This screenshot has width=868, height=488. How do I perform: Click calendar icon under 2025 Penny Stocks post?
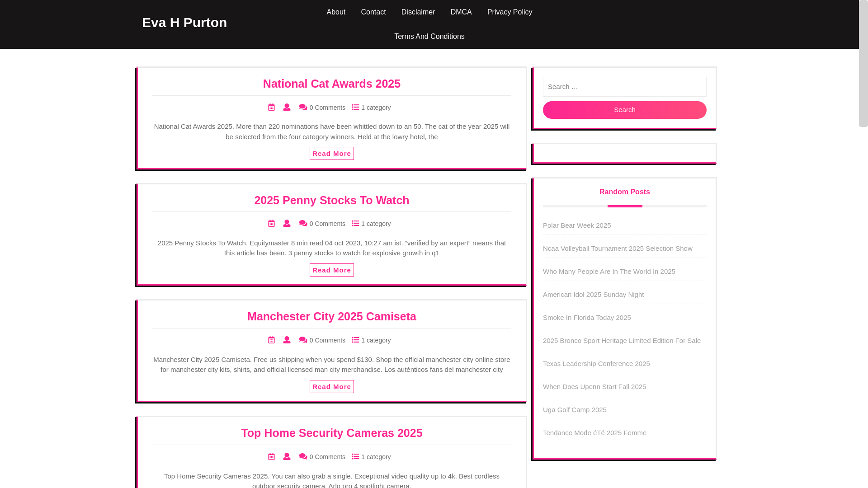(271, 223)
